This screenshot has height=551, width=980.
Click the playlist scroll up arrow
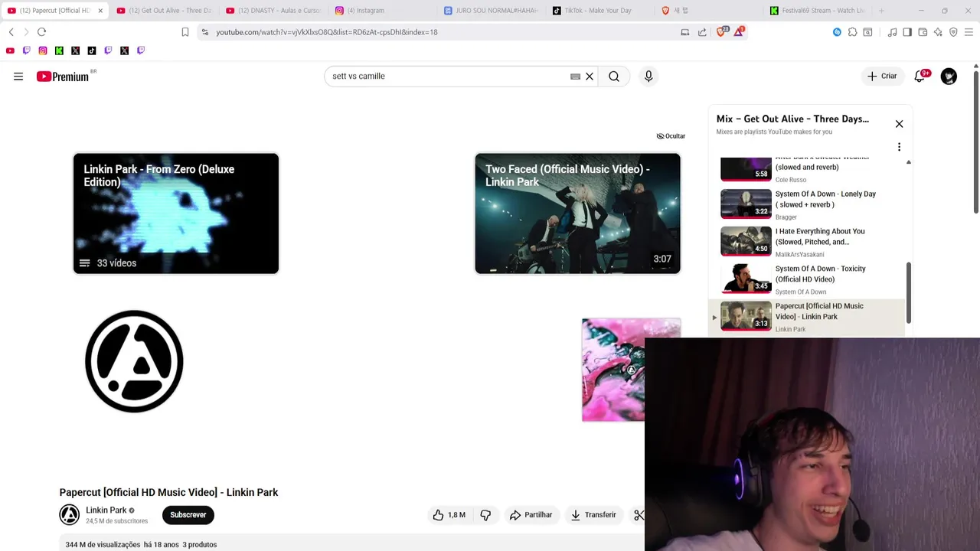click(x=909, y=162)
